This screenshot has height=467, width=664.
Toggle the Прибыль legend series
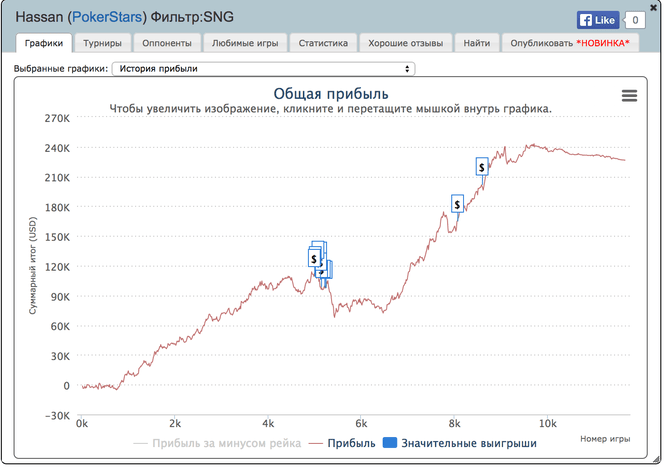pos(342,443)
